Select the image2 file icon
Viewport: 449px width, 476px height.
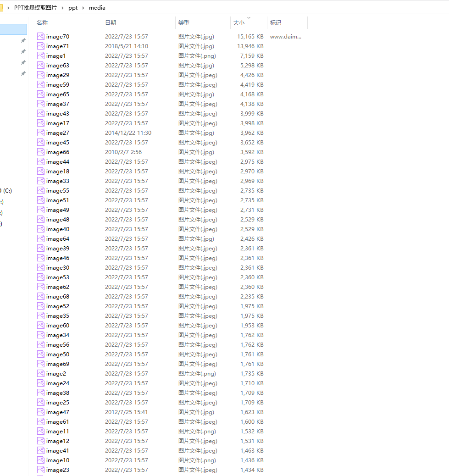(x=41, y=374)
